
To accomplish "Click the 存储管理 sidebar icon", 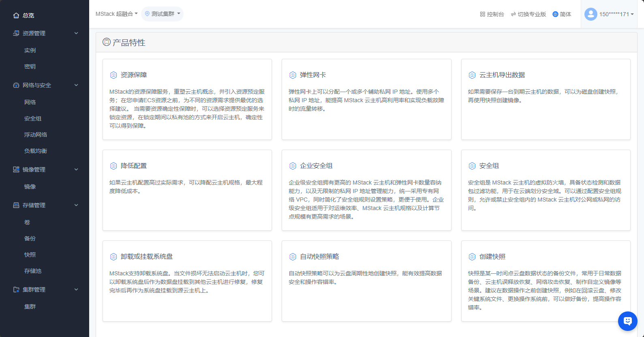I will 16,205.
